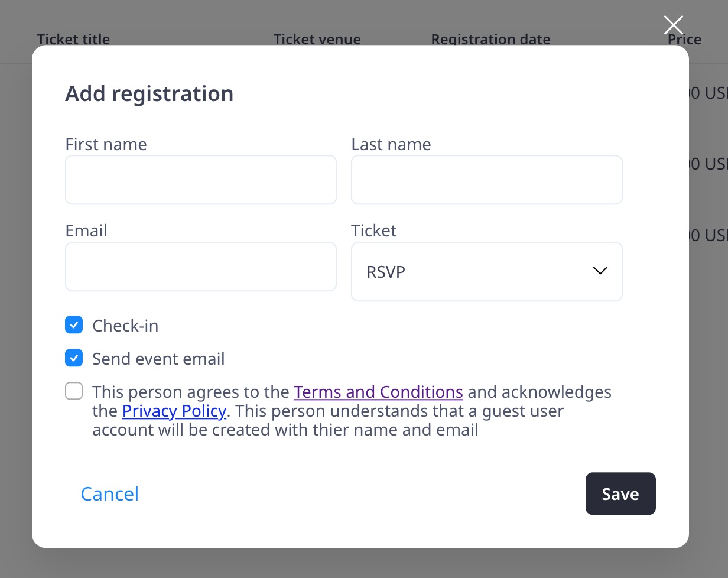Cancel adding the registration
The image size is (728, 578).
(x=109, y=493)
